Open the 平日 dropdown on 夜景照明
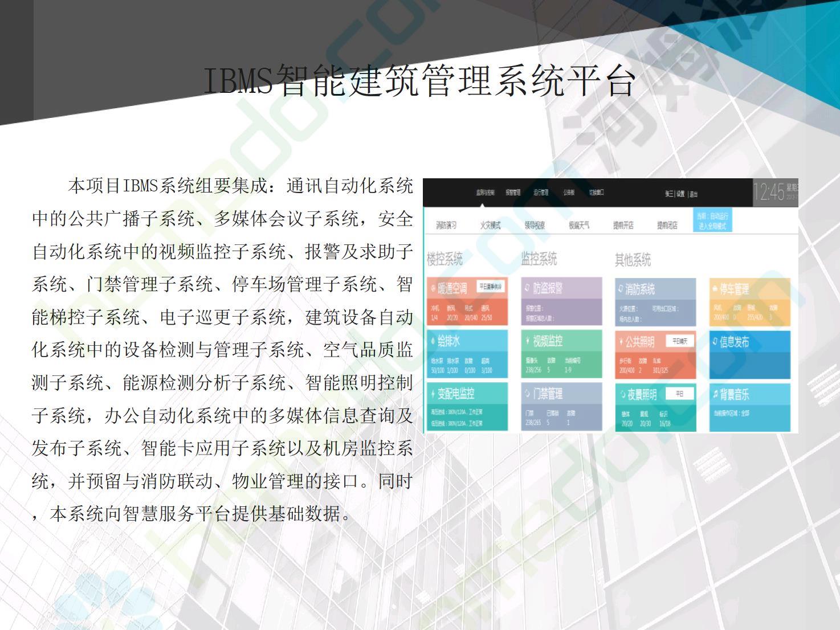This screenshot has height=630, width=840. [x=680, y=393]
